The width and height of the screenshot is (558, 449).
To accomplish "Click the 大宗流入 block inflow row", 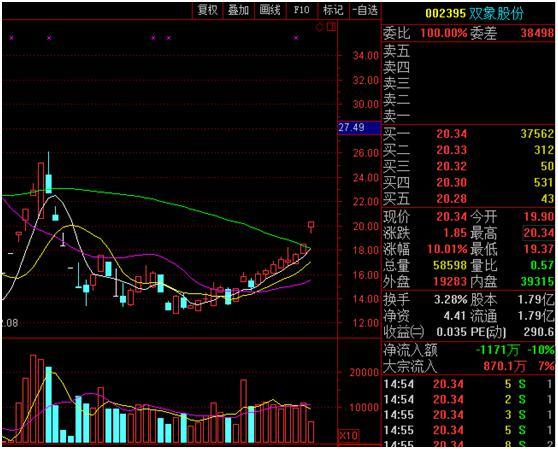I will [468, 366].
